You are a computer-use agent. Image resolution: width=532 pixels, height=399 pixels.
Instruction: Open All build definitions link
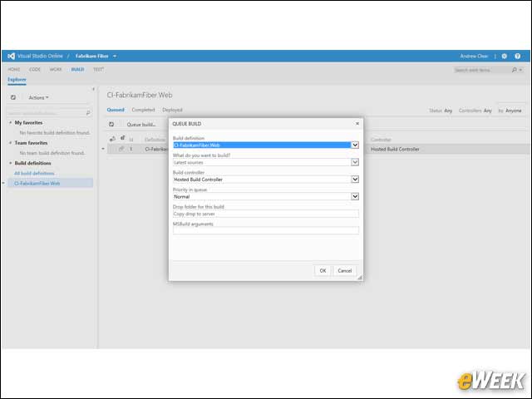[x=34, y=174]
